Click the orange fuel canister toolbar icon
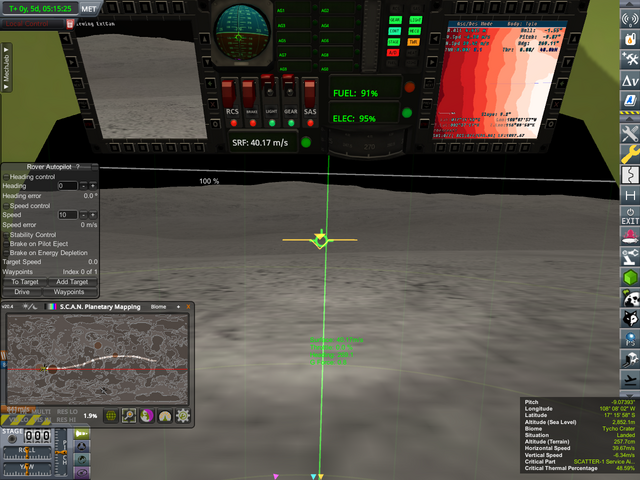The height and width of the screenshot is (480, 640). (x=630, y=39)
